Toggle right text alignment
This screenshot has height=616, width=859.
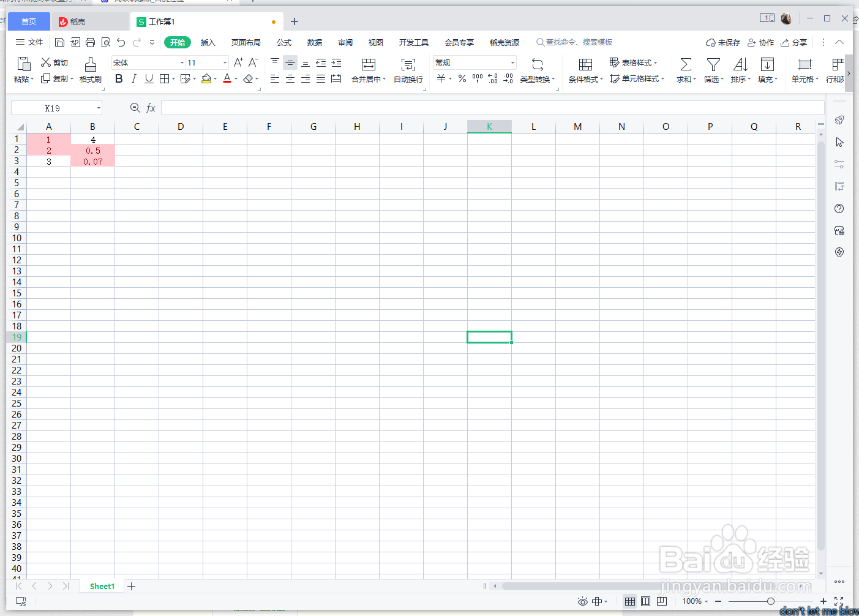click(306, 78)
